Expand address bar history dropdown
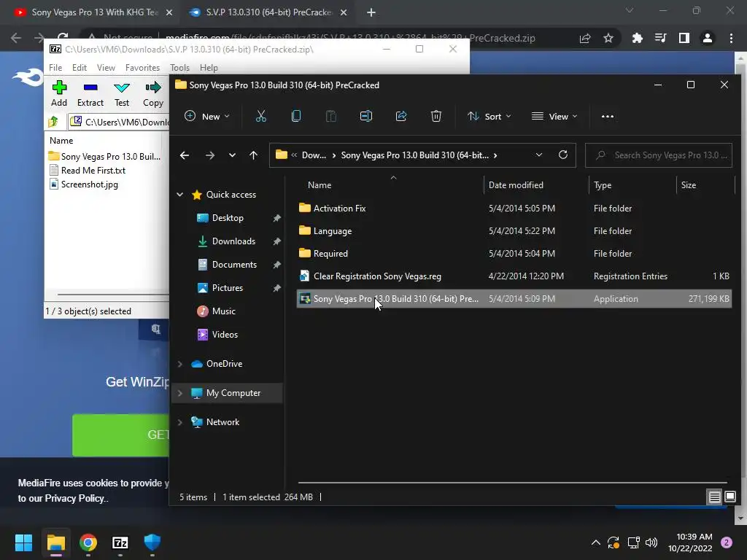This screenshot has height=560, width=747. pos(539,155)
